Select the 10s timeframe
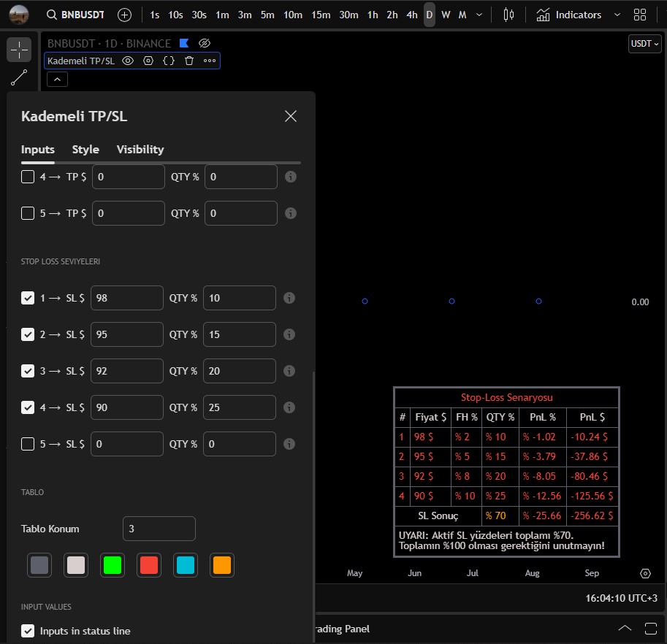 [175, 15]
